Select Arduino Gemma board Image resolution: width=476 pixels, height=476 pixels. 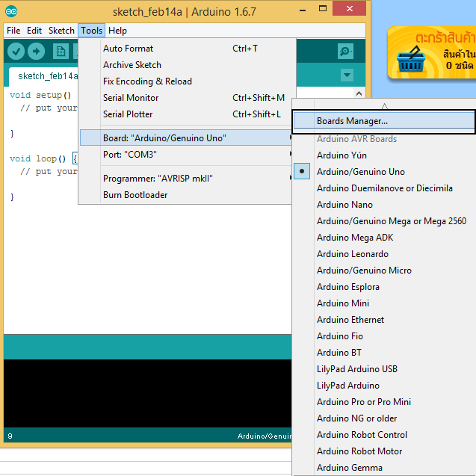(384, 468)
